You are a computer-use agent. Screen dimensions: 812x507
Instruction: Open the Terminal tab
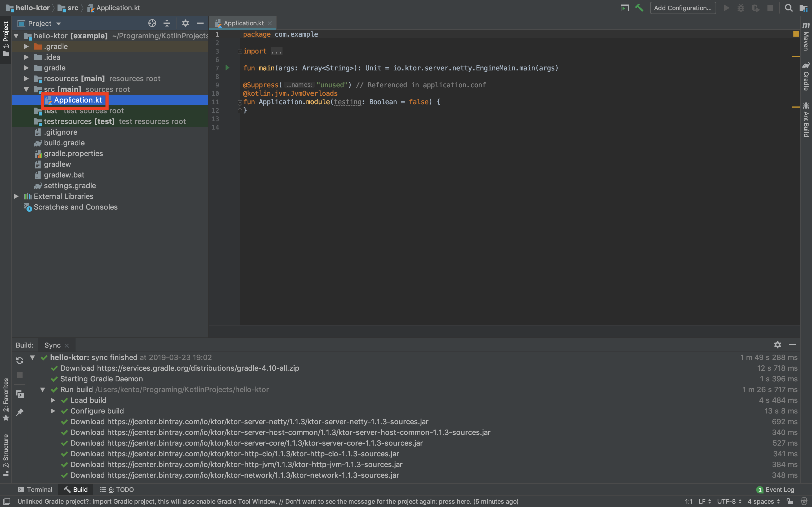click(x=35, y=490)
